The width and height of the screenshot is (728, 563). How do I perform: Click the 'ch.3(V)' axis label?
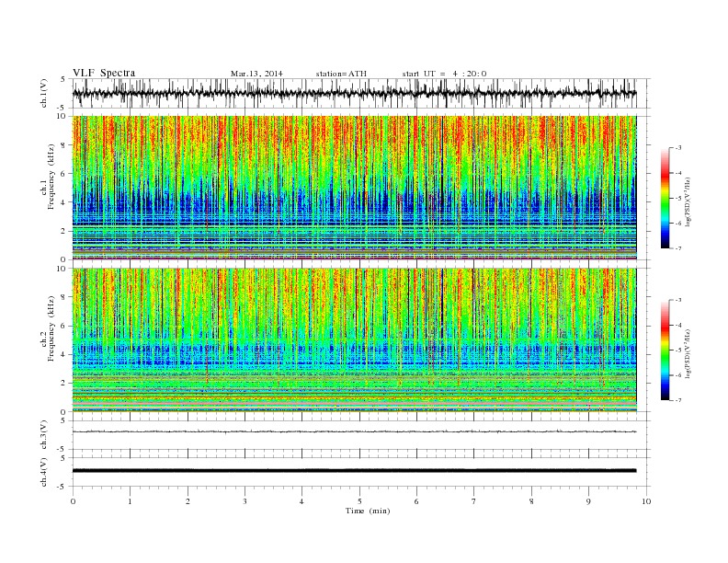tap(44, 435)
